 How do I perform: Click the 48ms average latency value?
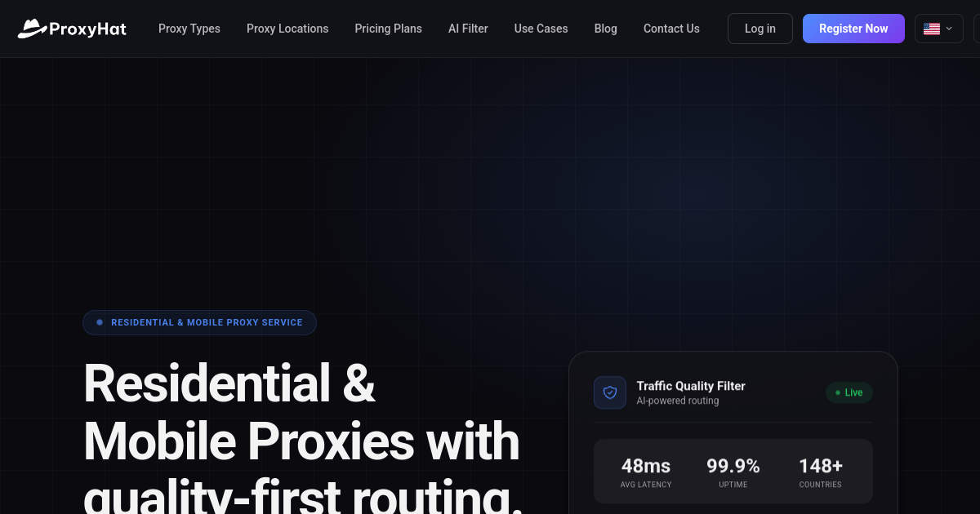point(646,466)
